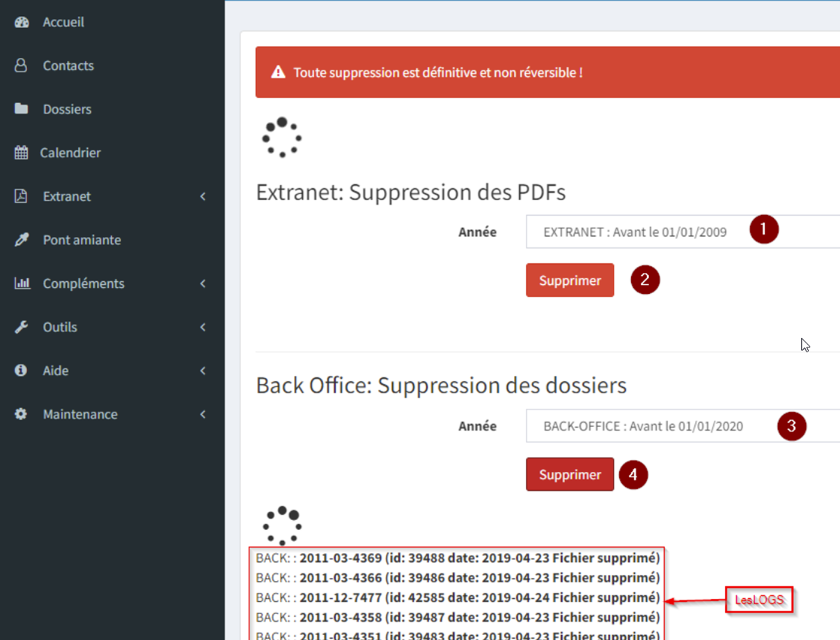The width and height of the screenshot is (840, 640).
Task: Click the Contacts person icon
Action: [21, 65]
